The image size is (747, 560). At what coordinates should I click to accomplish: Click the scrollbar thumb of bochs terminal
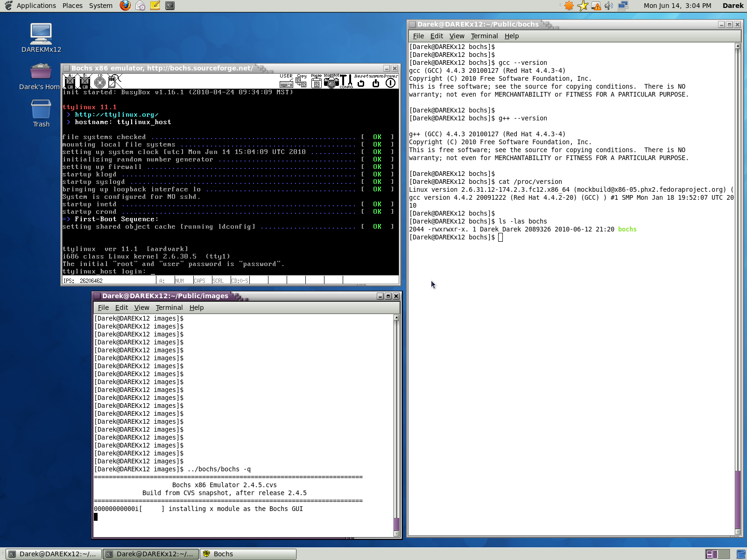738,499
